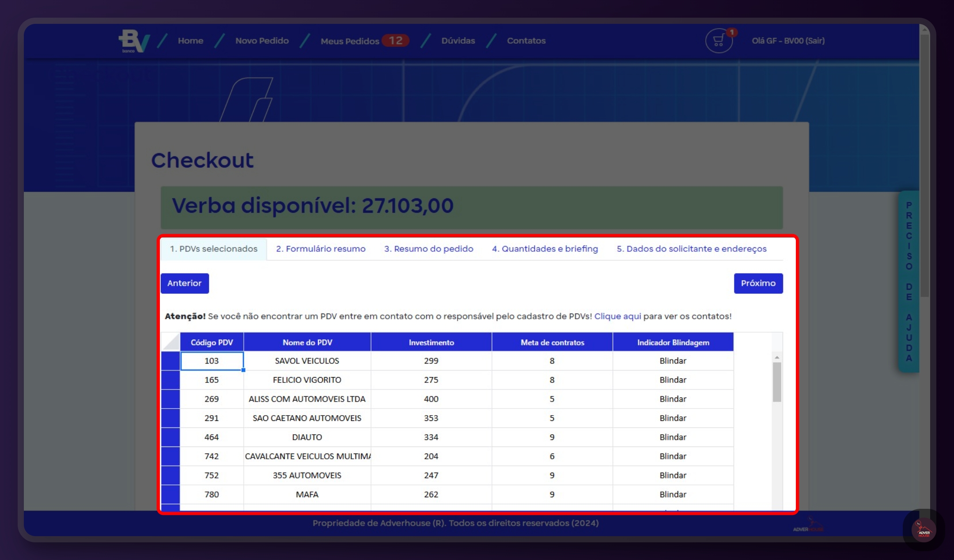
Task: Select code cell 165
Action: pos(212,380)
